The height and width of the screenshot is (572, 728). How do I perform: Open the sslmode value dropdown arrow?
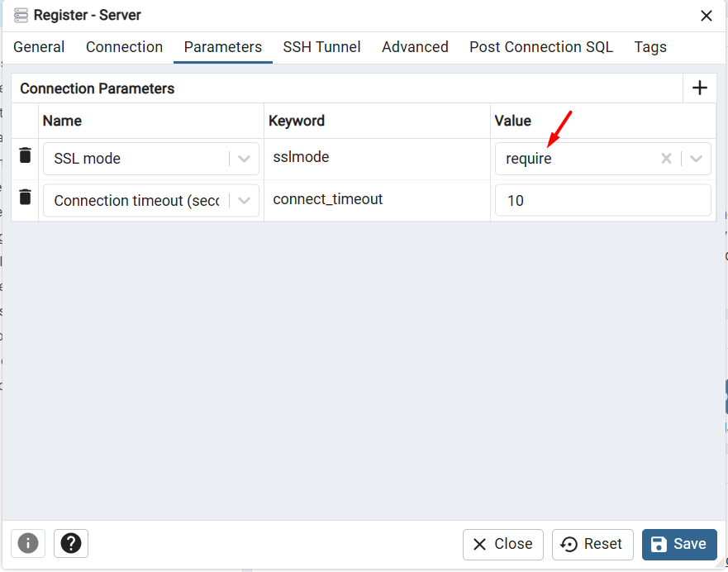click(696, 159)
